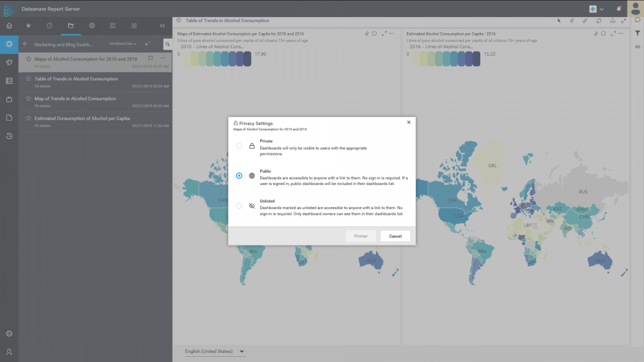Close the Privacy Settings dialog
This screenshot has height=362, width=644.
coord(409,122)
